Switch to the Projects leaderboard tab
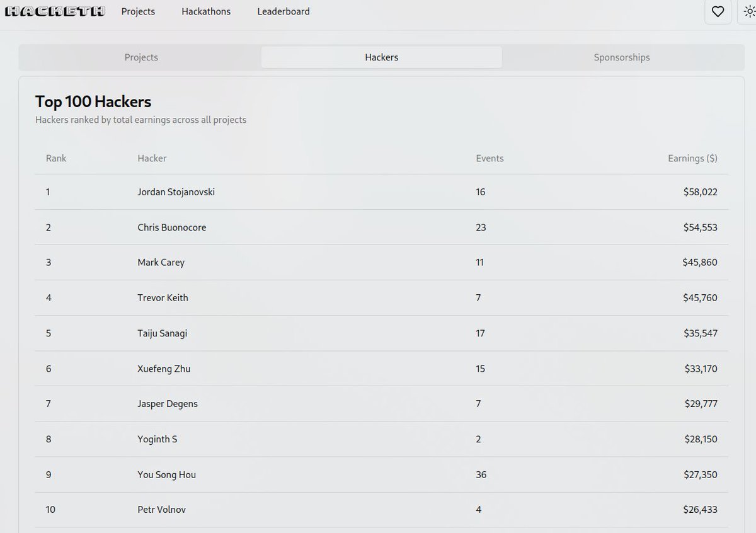 click(141, 57)
